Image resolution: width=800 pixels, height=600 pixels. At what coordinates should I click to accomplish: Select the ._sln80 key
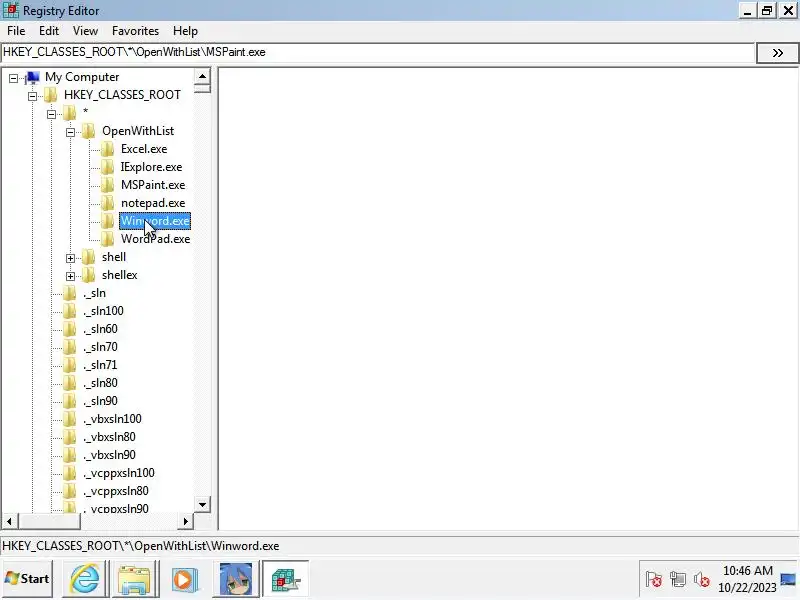tap(100, 383)
